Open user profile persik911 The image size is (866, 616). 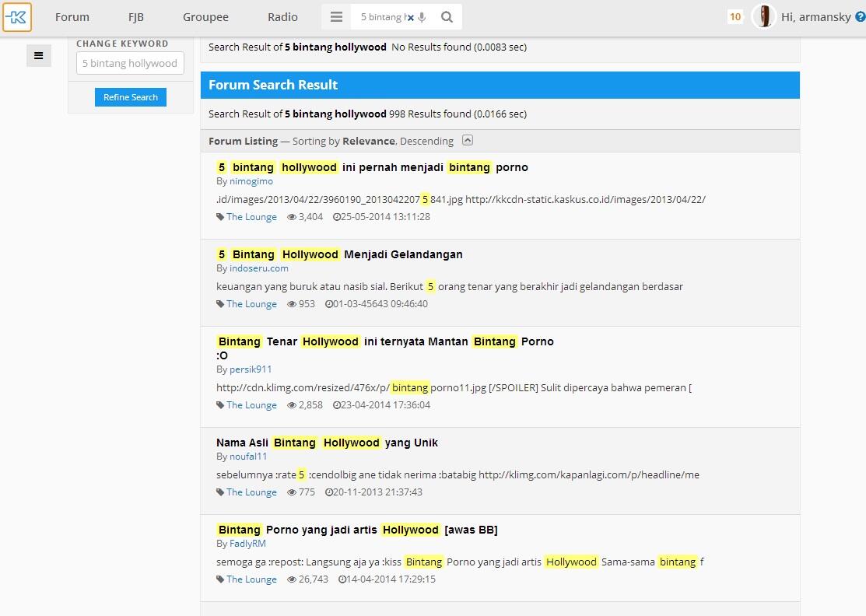point(251,369)
